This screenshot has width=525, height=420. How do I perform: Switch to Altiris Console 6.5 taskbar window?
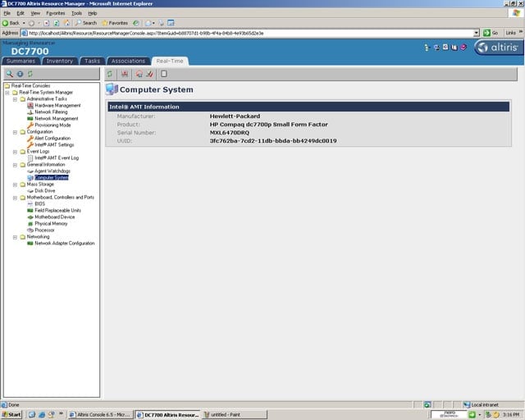[x=100, y=414]
